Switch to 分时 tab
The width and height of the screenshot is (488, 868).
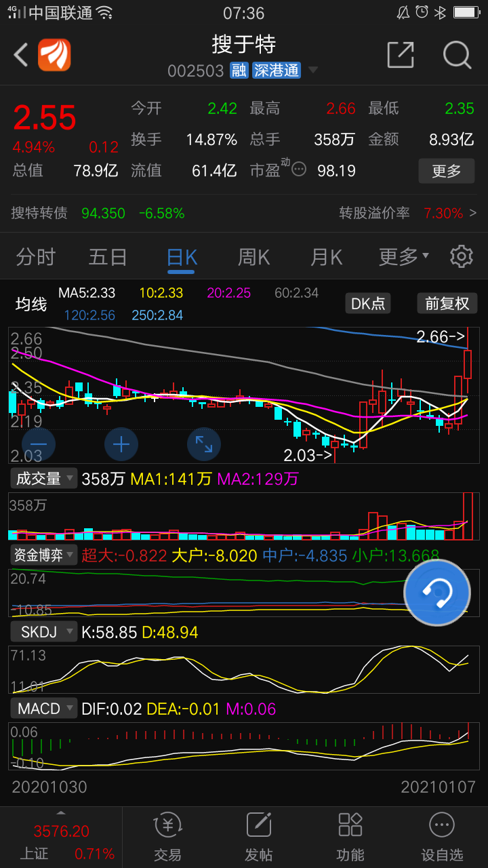[x=35, y=257]
